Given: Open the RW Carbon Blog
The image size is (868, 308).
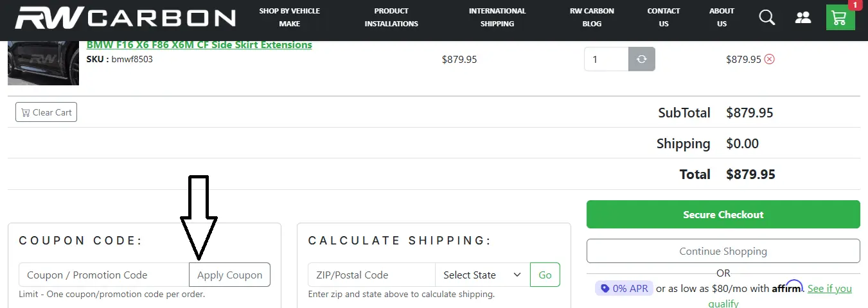Looking at the screenshot, I should coord(592,17).
